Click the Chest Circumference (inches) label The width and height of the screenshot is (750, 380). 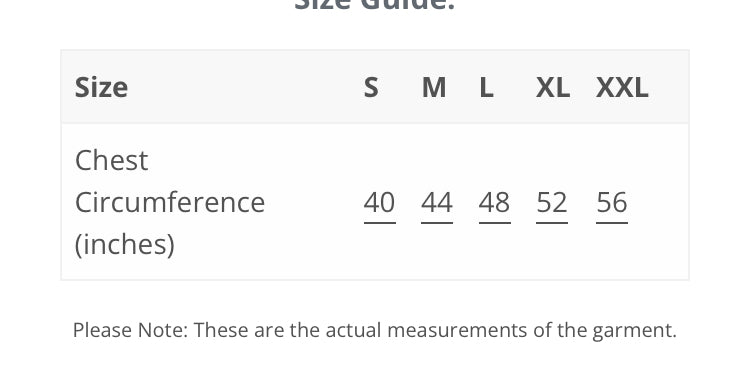tap(170, 202)
